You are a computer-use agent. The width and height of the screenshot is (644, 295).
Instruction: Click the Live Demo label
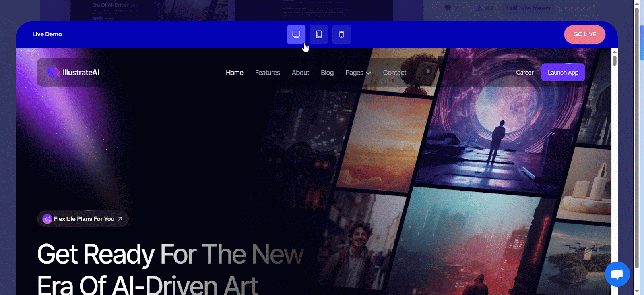(47, 34)
